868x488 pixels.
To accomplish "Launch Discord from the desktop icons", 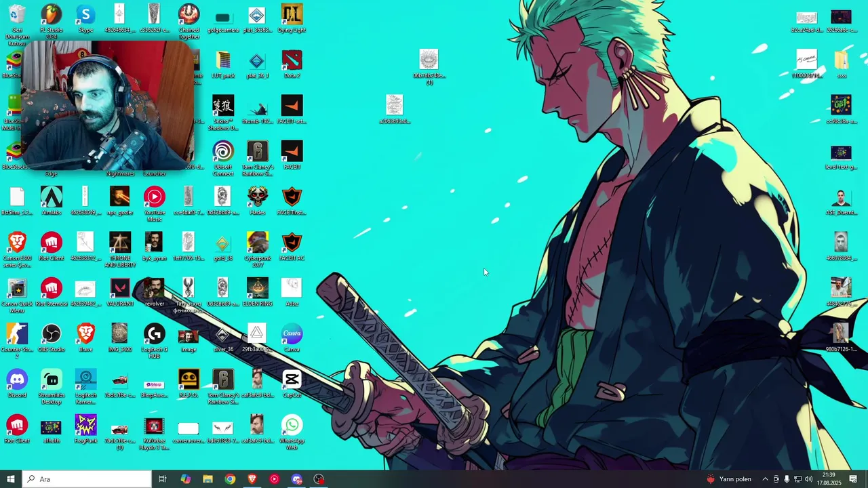I will click(x=17, y=383).
